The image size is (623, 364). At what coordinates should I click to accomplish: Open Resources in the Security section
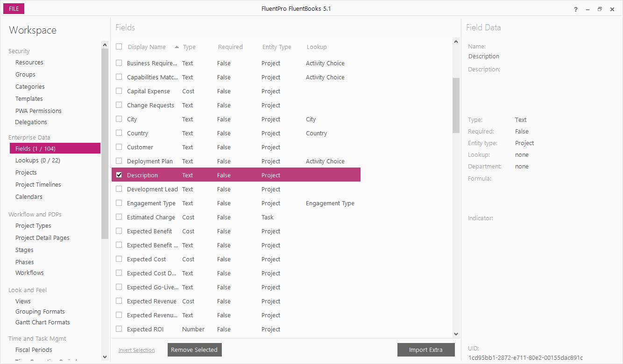click(29, 63)
